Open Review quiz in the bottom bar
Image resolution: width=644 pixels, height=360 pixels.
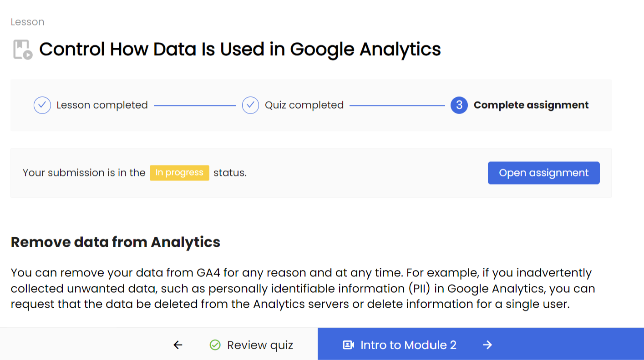251,345
